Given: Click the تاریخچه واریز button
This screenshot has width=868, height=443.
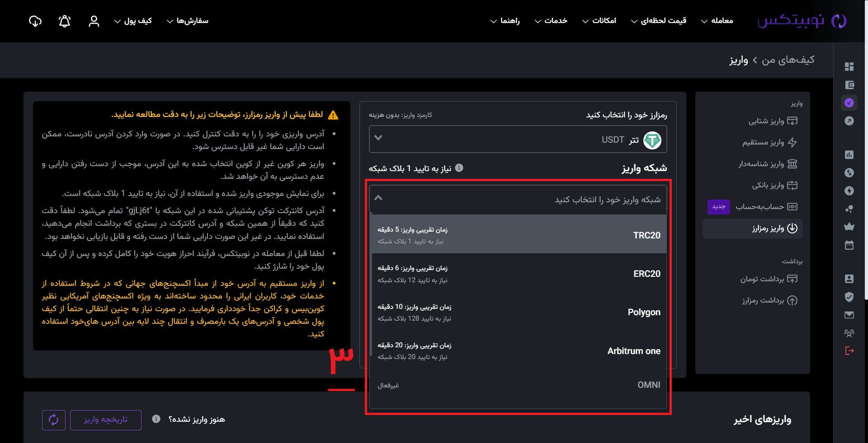Looking at the screenshot, I should tap(106, 420).
